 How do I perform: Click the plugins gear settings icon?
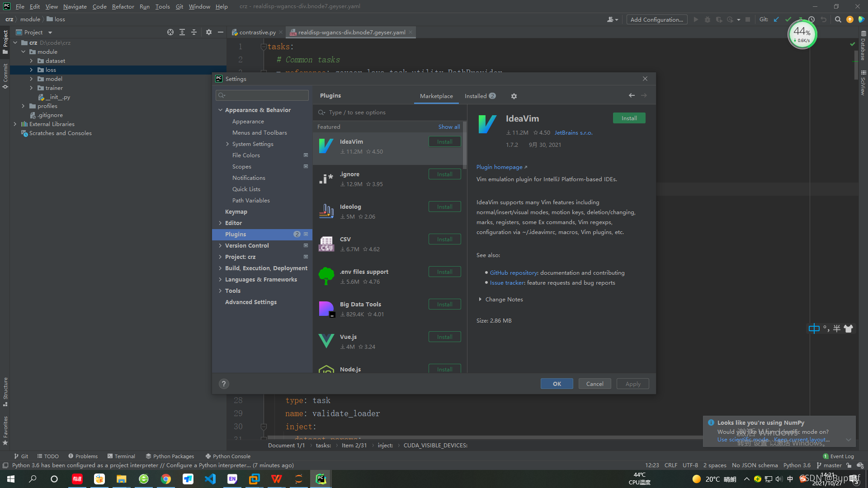click(x=514, y=96)
